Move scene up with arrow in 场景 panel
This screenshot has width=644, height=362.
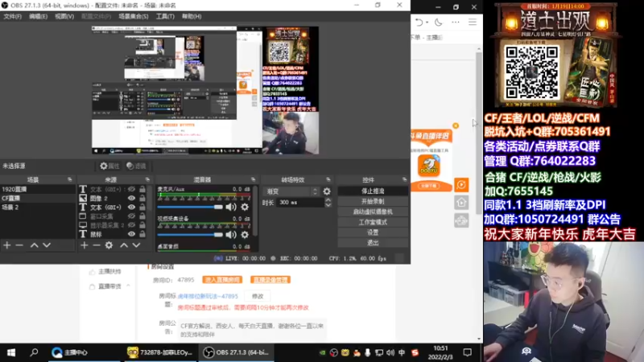(x=35, y=245)
